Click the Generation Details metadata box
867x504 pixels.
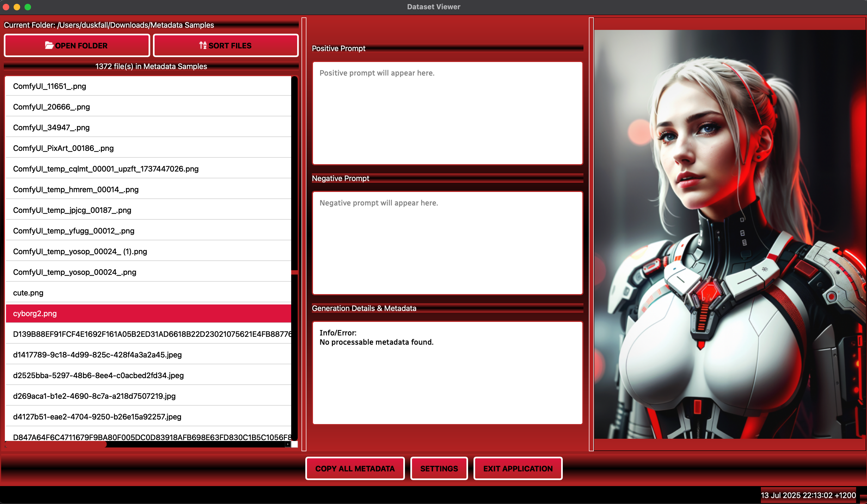coord(447,373)
